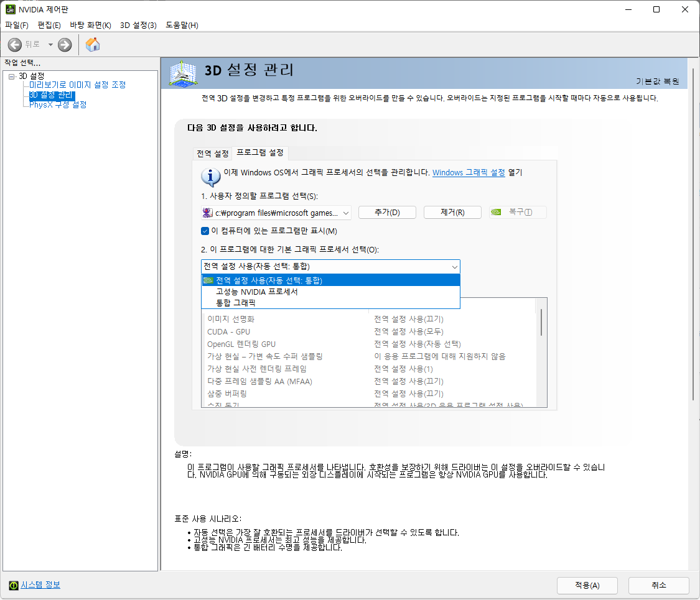Choose 고성능 NVIDIA 프로세서 option
700x600 pixels.
331,292
